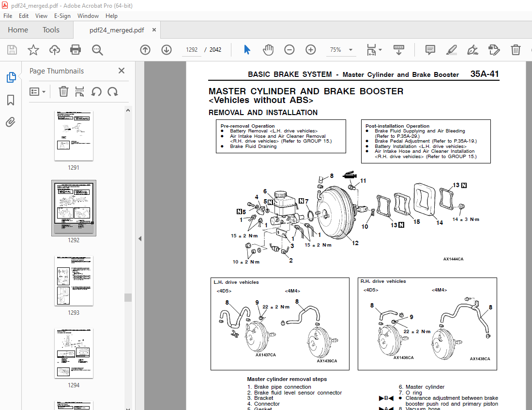Open the thumbnails Options dropdown

38,91
